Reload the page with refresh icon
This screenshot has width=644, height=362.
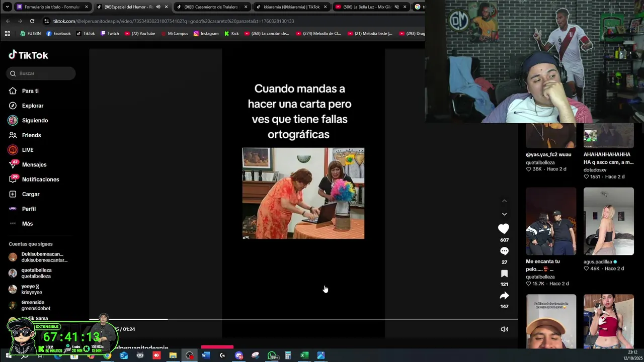[32, 21]
